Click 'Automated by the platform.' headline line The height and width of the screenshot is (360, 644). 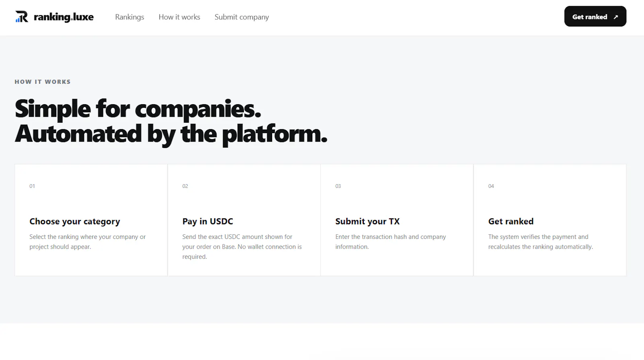pos(171,134)
